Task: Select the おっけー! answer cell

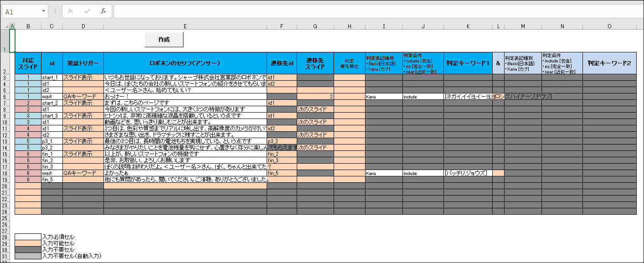Action: tap(185, 97)
